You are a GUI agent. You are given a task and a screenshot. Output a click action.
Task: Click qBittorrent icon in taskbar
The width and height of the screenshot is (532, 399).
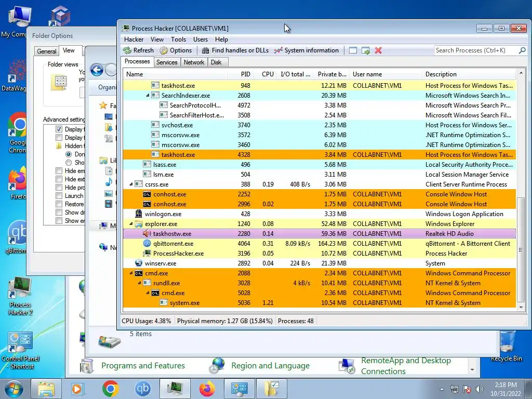point(143,389)
